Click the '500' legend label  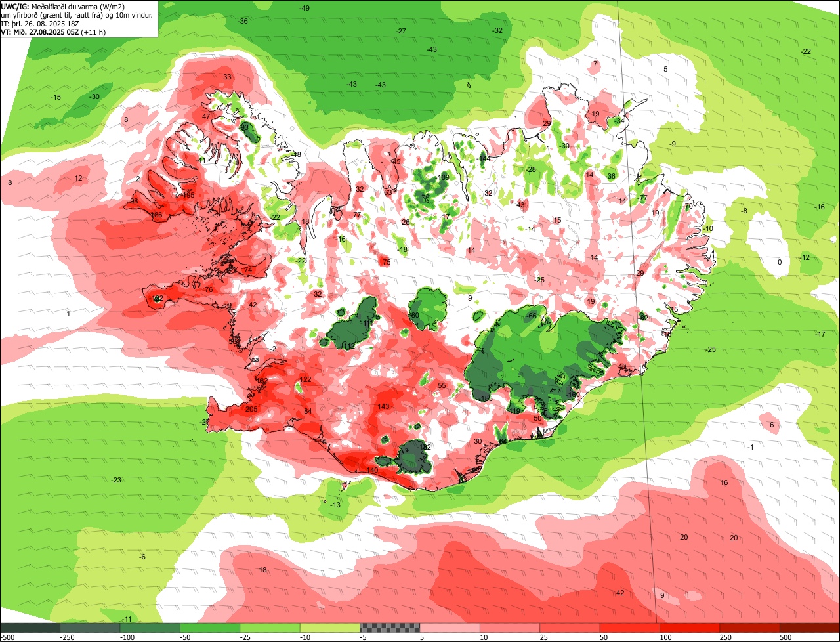(x=786, y=637)
